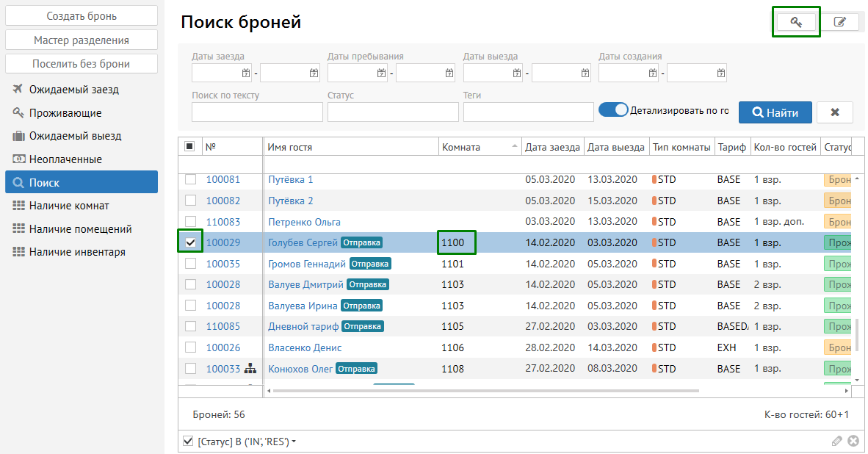Click the 'Поиск по тексту' input field
Viewport: 868px width, 454px height.
257,112
